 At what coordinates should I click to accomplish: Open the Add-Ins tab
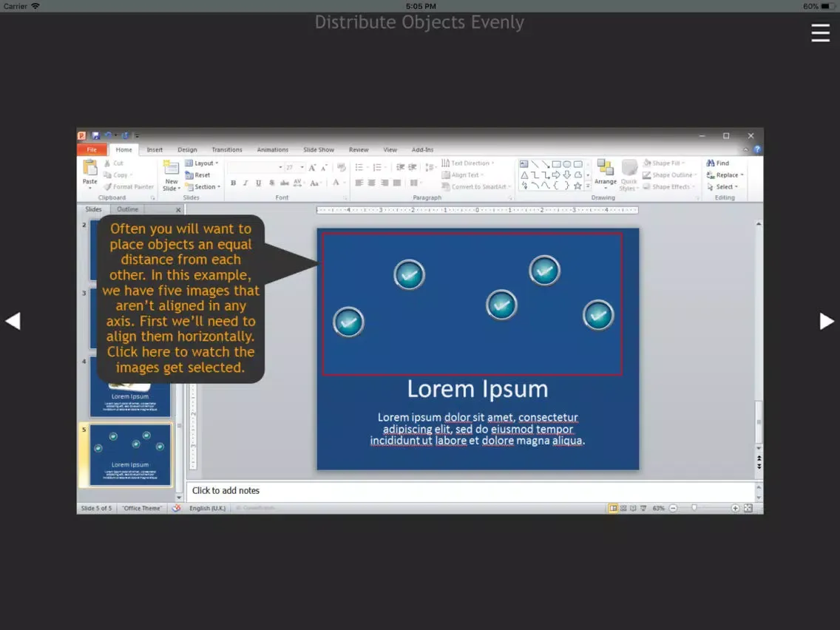point(422,150)
